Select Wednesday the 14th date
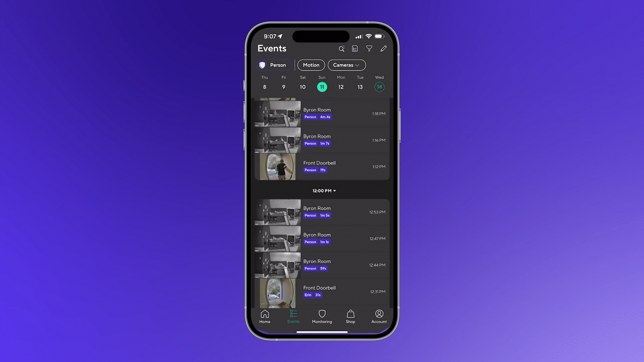Screen dimensions: 644x362 (379, 86)
